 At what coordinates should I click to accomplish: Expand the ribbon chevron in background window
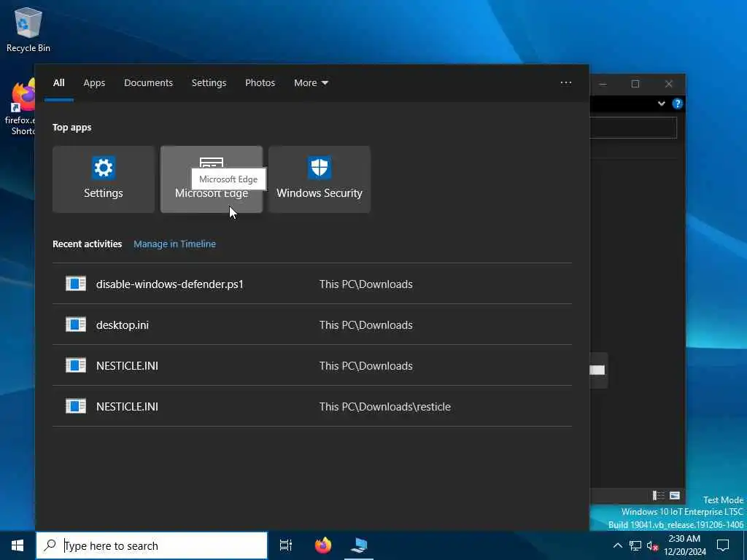[x=661, y=104]
